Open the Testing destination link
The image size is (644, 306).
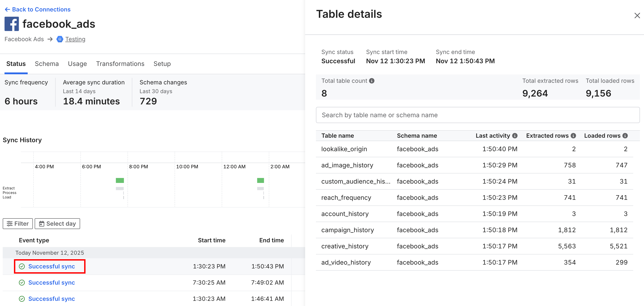pos(75,39)
